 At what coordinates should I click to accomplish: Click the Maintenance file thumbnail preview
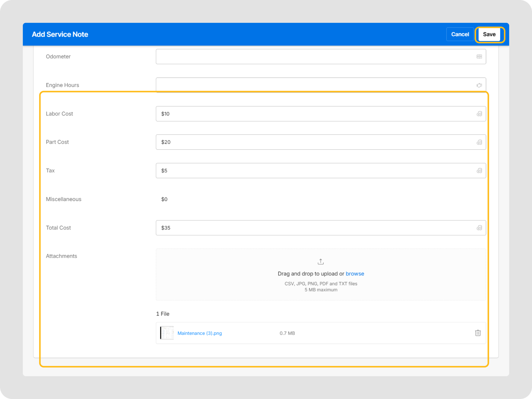(167, 333)
